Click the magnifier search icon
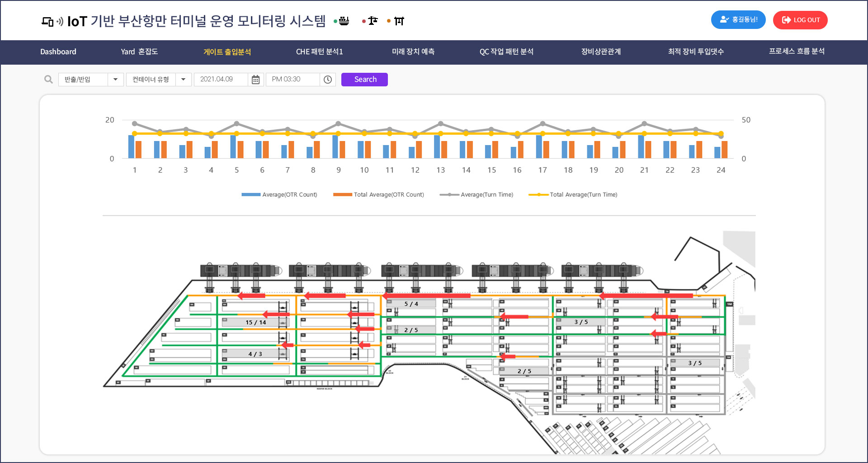The width and height of the screenshot is (868, 463). click(48, 80)
